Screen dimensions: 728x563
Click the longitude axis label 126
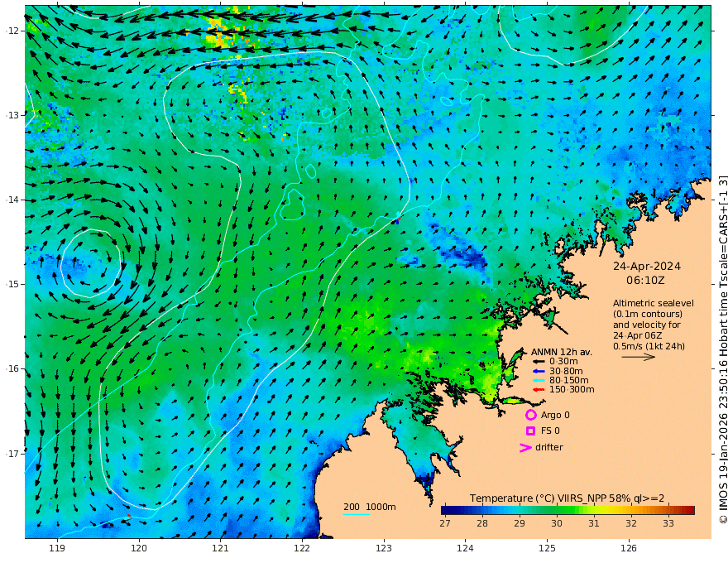point(629,548)
